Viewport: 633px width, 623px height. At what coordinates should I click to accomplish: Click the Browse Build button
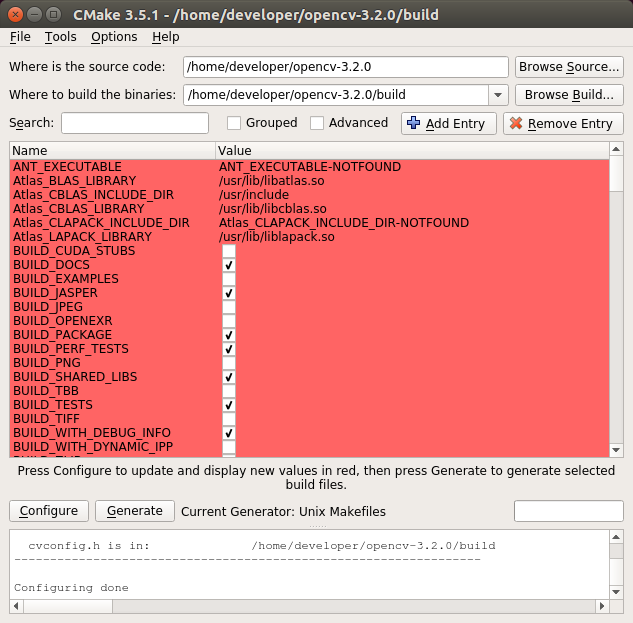[x=569, y=95]
